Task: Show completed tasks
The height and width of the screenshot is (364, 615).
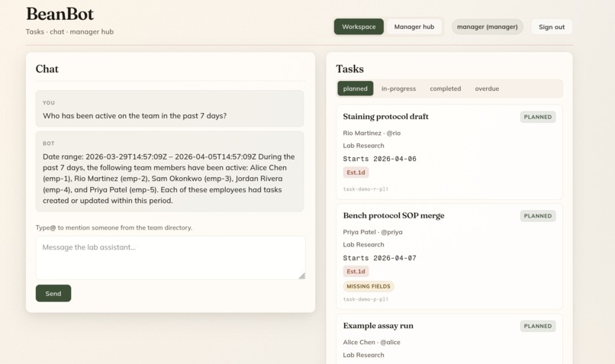Action: (445, 89)
